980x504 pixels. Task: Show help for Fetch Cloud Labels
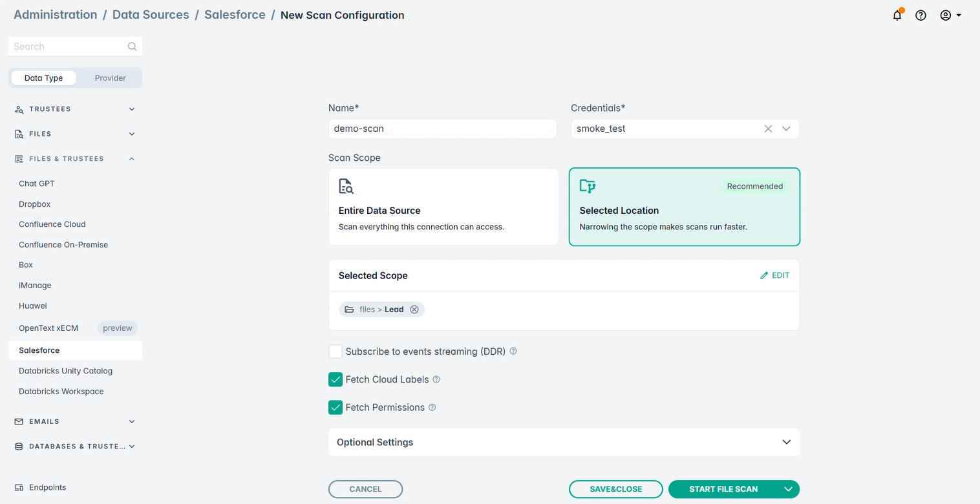pyautogui.click(x=436, y=379)
